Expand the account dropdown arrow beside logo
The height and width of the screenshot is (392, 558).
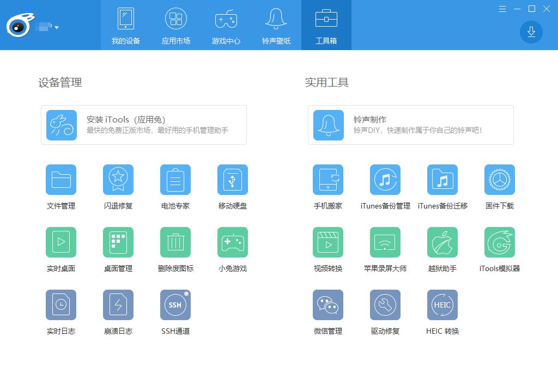pos(57,27)
